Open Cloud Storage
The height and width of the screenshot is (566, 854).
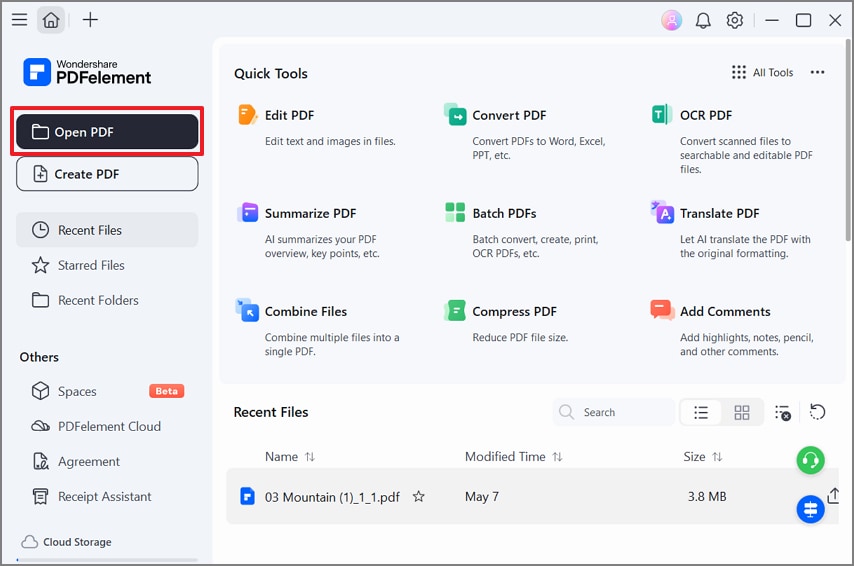tap(66, 542)
